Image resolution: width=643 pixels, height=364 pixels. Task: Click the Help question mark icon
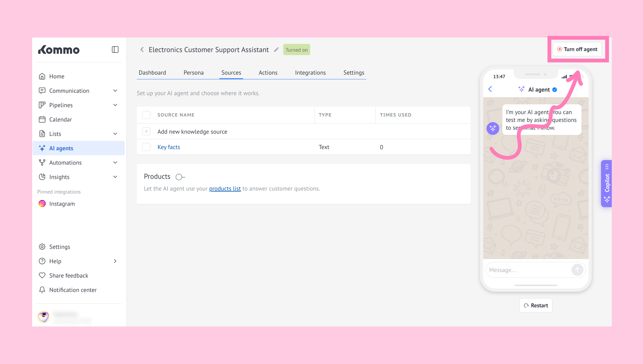(x=42, y=261)
